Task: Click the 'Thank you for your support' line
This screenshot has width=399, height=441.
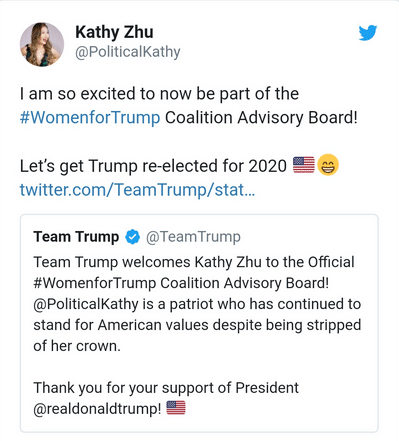Action: (x=166, y=388)
